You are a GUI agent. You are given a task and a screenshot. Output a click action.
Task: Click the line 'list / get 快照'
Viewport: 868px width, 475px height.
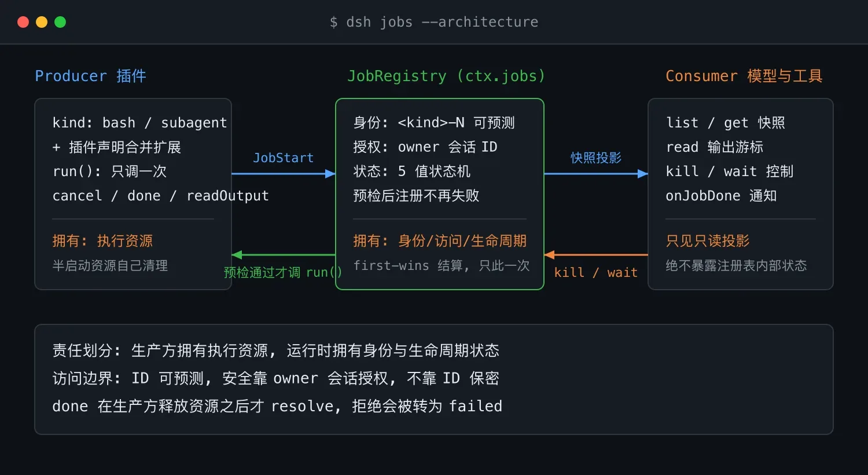pyautogui.click(x=725, y=123)
